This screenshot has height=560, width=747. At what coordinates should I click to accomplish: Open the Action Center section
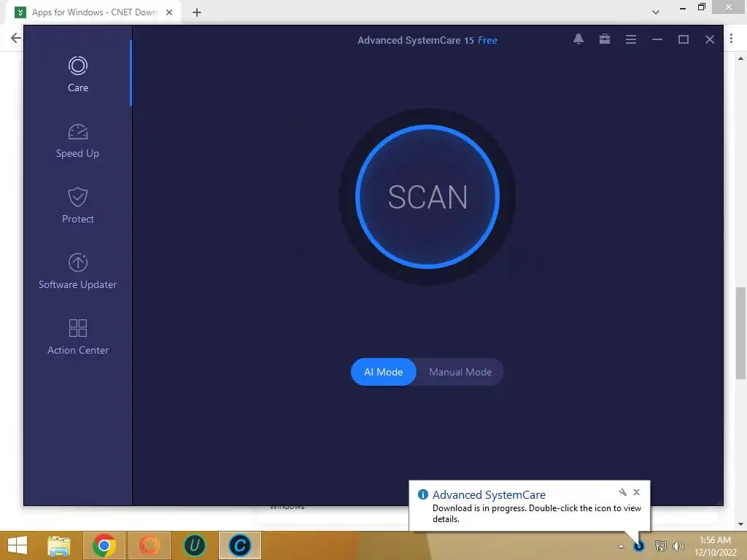coord(77,337)
